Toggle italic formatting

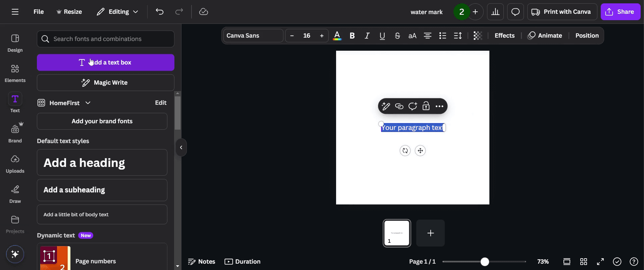point(367,36)
